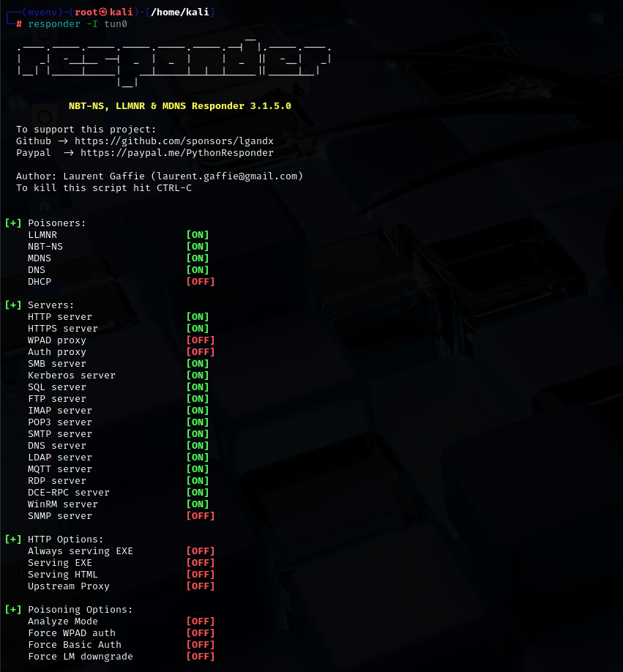Click the [+] marker beside Poisoning Options
The width and height of the screenshot is (623, 672).
13,610
